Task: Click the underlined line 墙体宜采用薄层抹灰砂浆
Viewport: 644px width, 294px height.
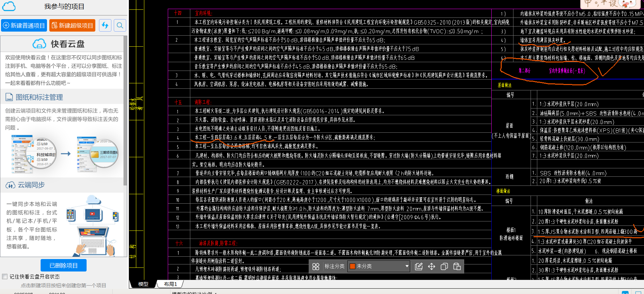Action: tap(542, 40)
